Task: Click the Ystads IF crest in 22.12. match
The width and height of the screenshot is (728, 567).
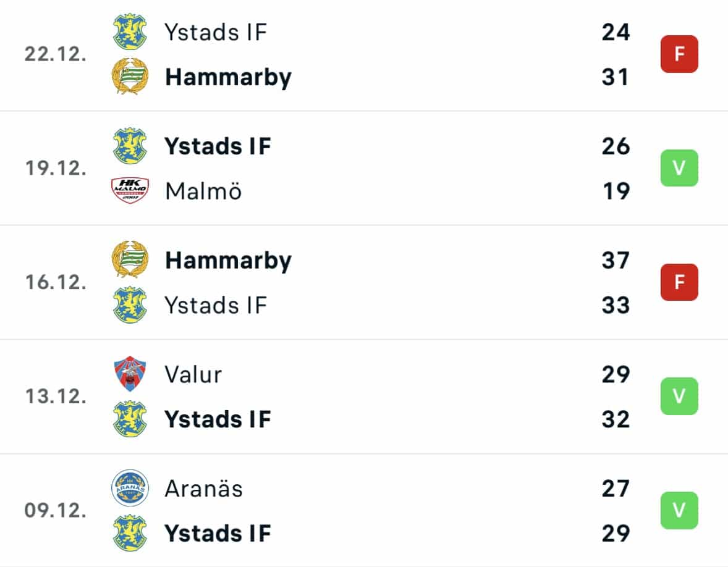Action: (x=130, y=31)
